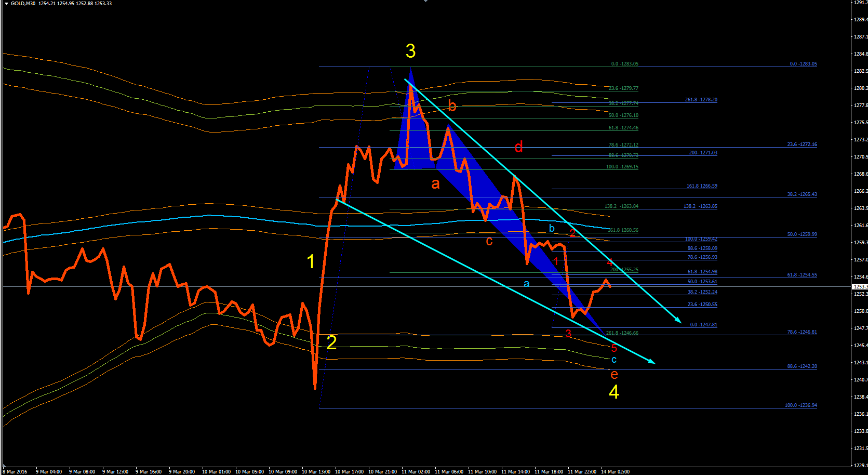
Task: Click the 8 Mar 2016 time axis label
Action: coord(15,472)
